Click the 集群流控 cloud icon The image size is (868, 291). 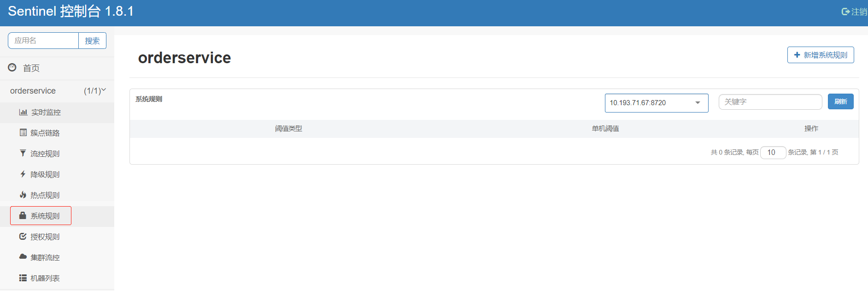coord(23,256)
